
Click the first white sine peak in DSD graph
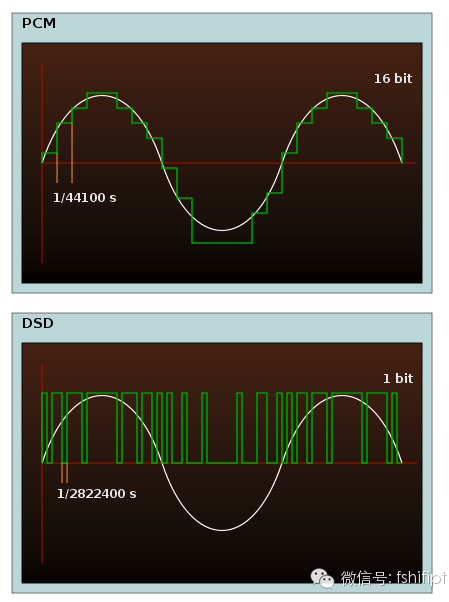point(102,396)
